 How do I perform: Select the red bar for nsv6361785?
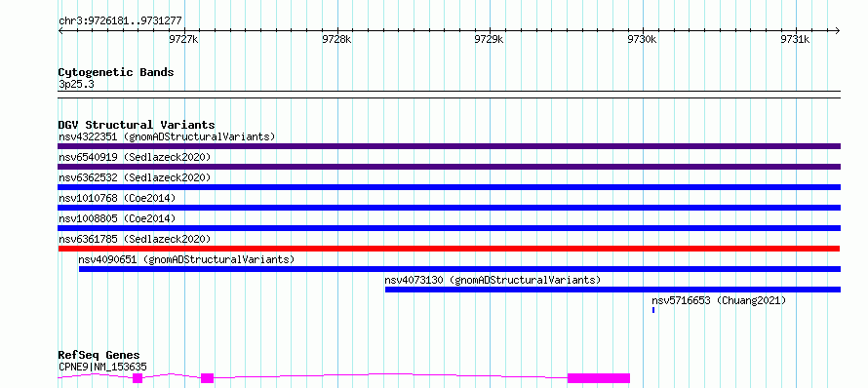pyautogui.click(x=449, y=249)
